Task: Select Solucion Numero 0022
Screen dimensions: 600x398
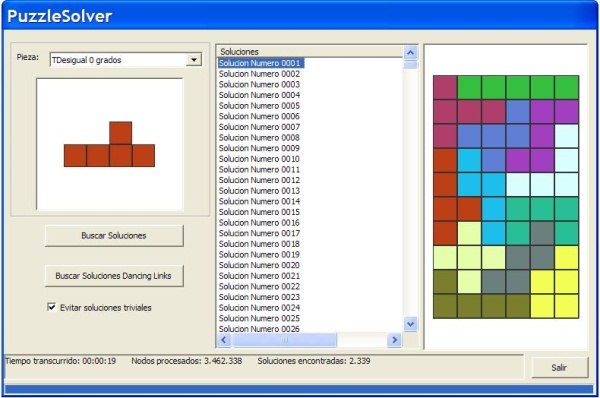Action: (259, 287)
